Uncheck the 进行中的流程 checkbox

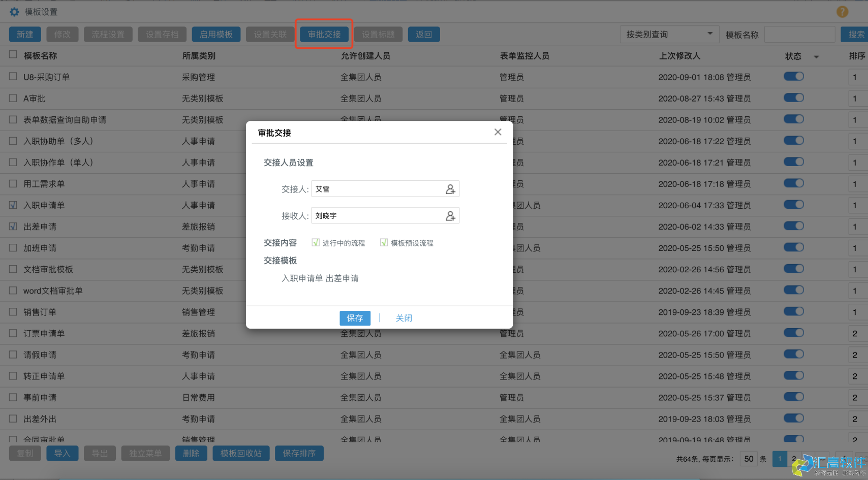[x=316, y=242]
